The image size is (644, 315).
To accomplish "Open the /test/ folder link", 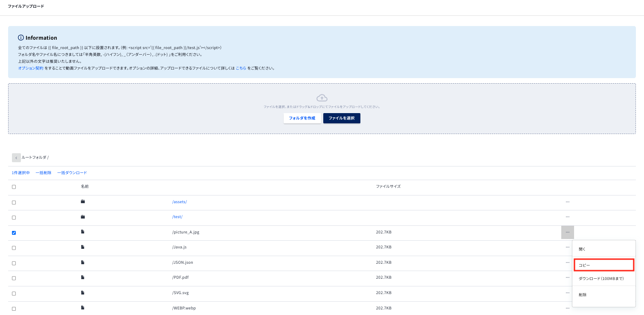I will tap(177, 217).
